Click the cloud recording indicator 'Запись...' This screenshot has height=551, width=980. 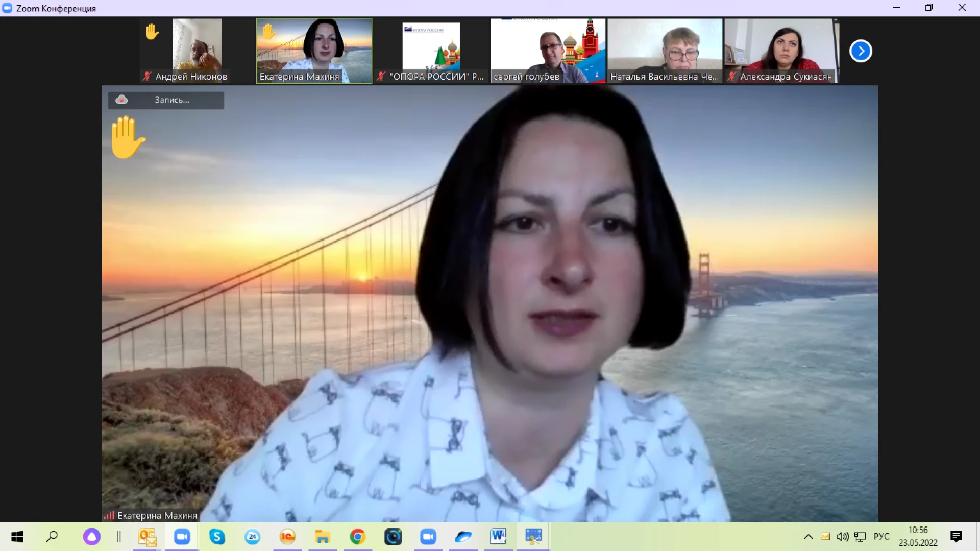tap(166, 100)
